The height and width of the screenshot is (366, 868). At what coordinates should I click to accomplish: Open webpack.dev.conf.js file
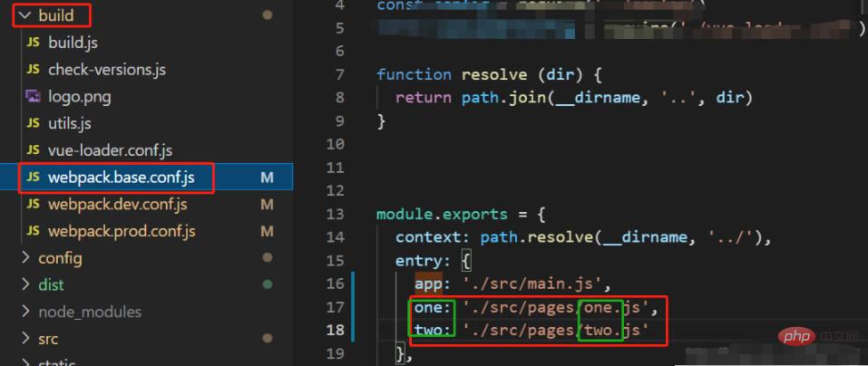(117, 205)
